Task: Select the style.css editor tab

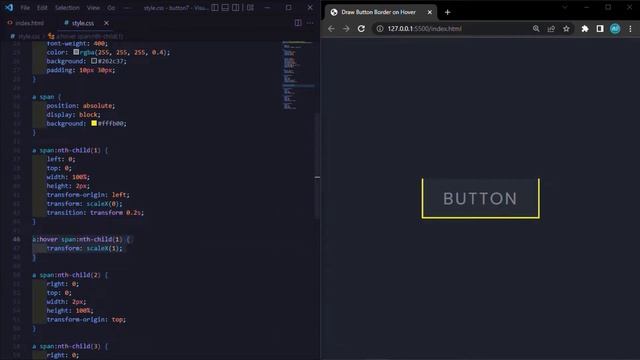Action: click(83, 23)
